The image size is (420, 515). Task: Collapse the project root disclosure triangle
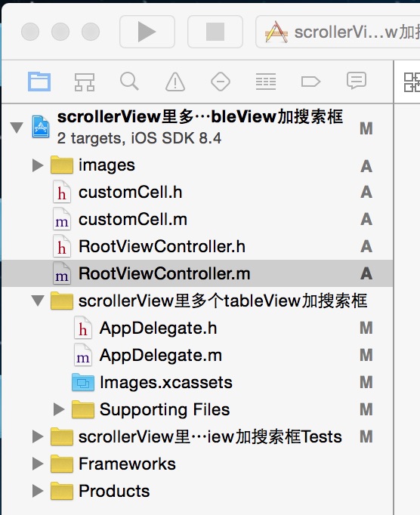(17, 127)
